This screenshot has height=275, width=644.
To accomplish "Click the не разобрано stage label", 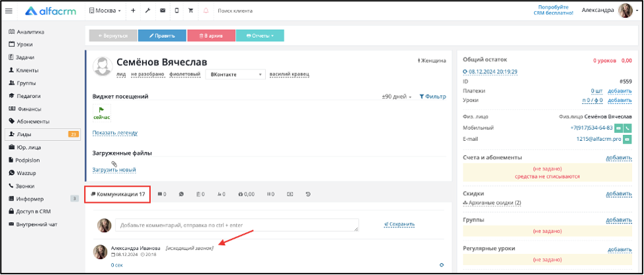I will [x=147, y=75].
